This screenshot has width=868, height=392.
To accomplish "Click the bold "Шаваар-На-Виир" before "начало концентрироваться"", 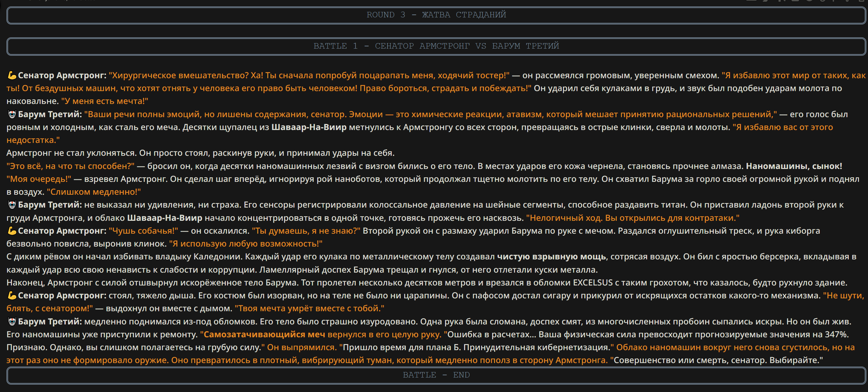I will (165, 218).
